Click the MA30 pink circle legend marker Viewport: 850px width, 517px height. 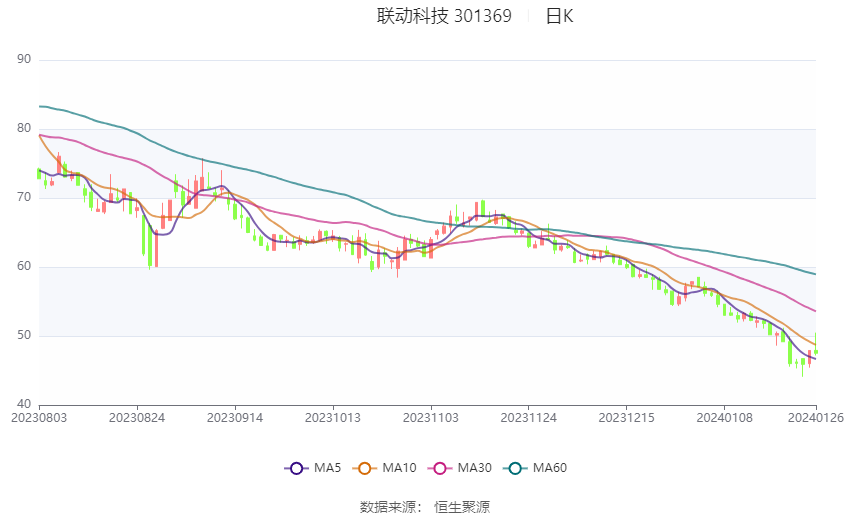point(438,468)
